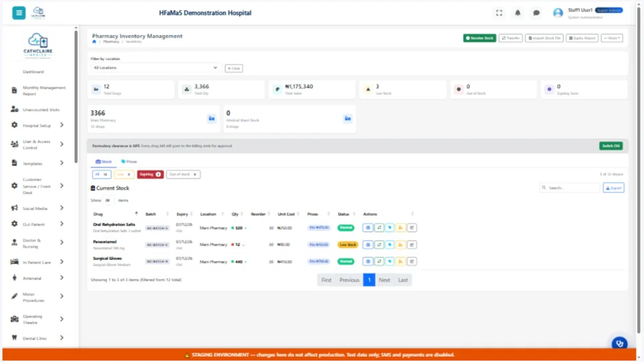Click the Medical Ward Stock card pills icon
The height and width of the screenshot is (362, 644).
347,119
